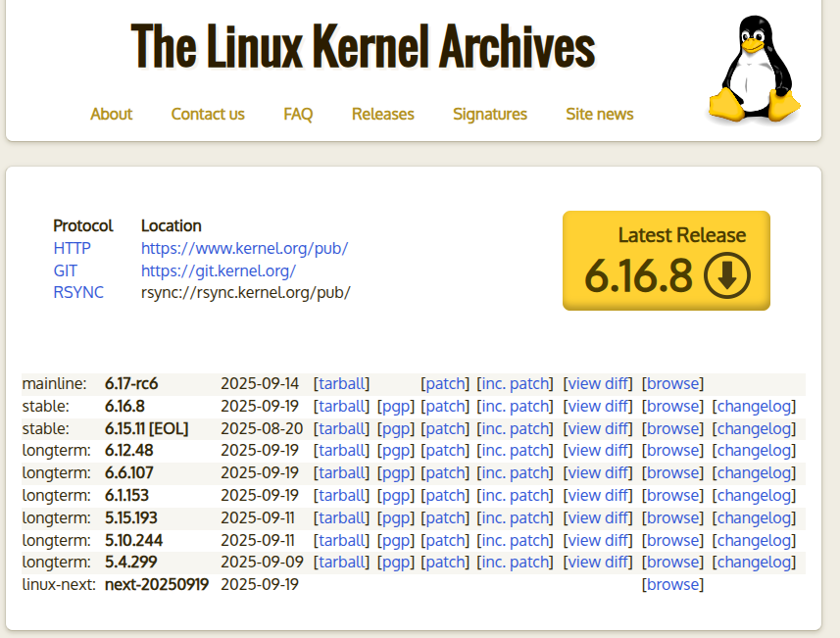Navigate to the Releases page

click(x=382, y=114)
